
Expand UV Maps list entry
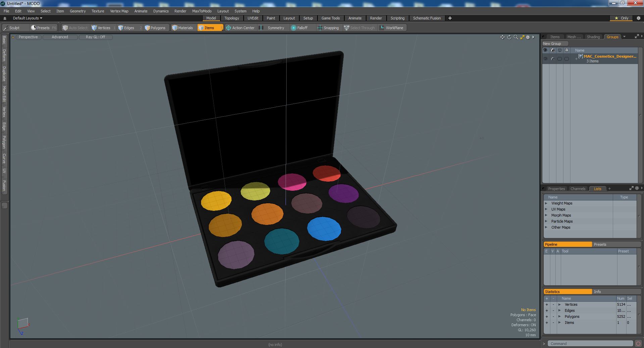pos(546,209)
